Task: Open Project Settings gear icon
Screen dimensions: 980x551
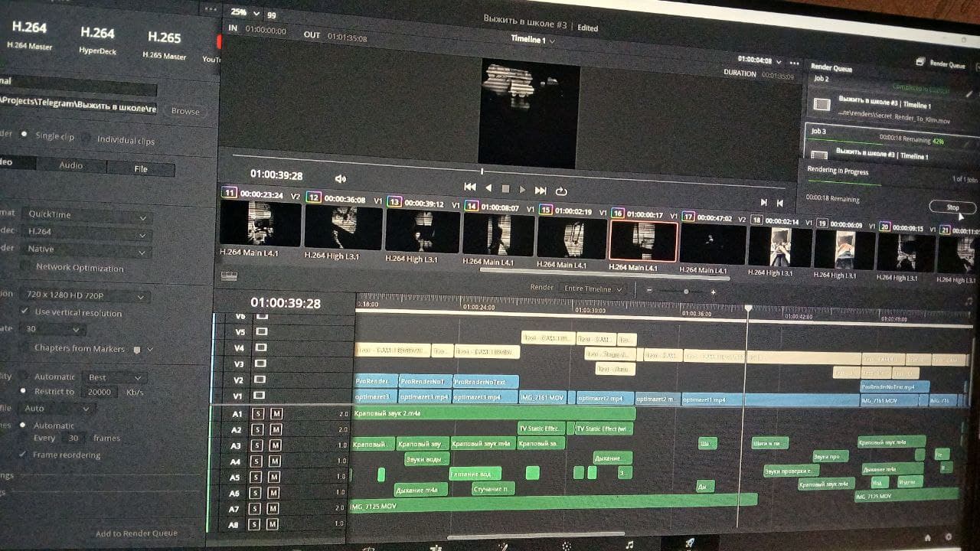Action: point(949,537)
